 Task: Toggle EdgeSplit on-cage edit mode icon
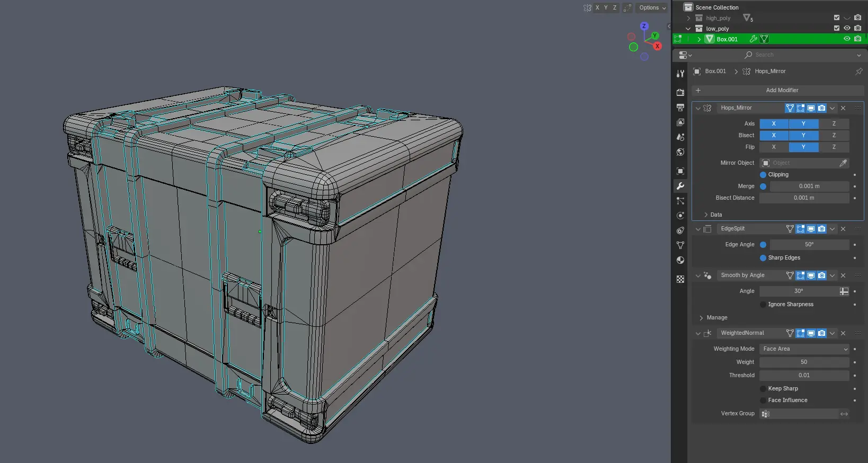pos(790,229)
